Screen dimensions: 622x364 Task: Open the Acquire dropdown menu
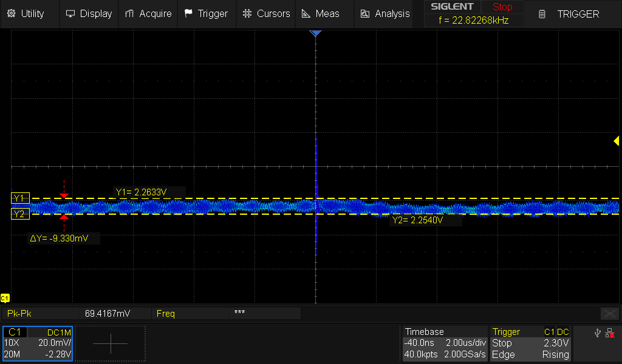pyautogui.click(x=148, y=13)
